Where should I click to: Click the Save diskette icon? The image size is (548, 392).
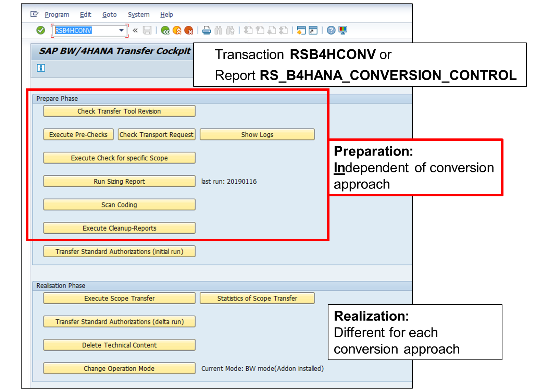[147, 30]
